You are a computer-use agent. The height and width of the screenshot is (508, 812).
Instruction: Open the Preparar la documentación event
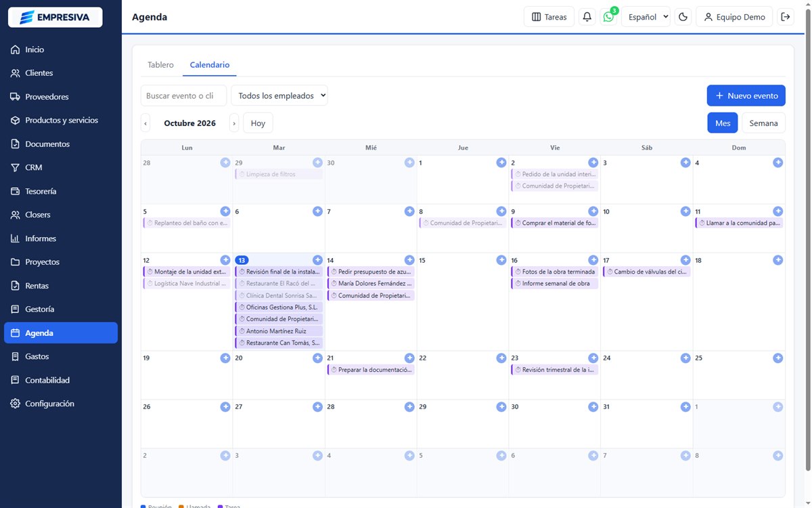click(371, 370)
